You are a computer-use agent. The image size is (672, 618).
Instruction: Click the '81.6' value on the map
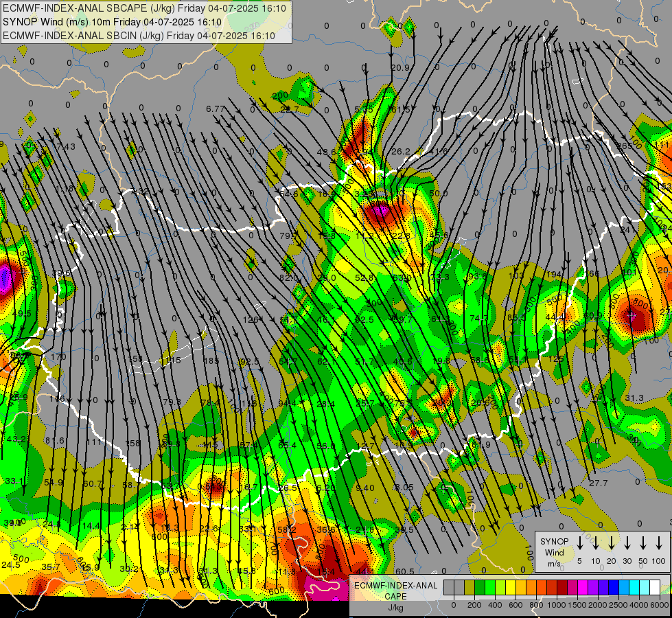pos(54,440)
